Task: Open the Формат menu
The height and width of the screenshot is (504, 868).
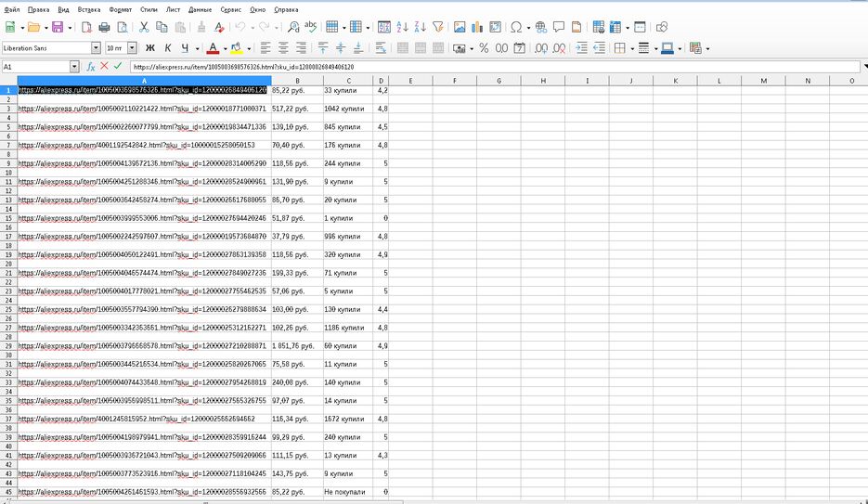Action: [x=120, y=9]
